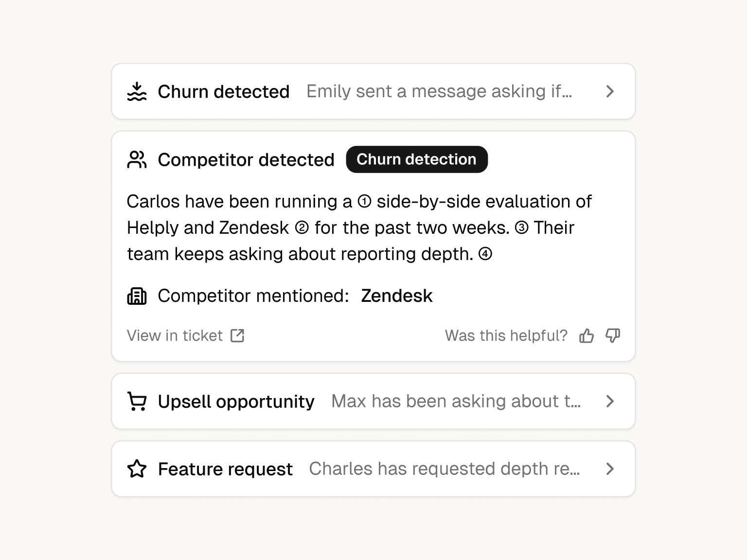The width and height of the screenshot is (747, 560).
Task: Click the Competitor detected people icon
Action: pyautogui.click(x=137, y=159)
